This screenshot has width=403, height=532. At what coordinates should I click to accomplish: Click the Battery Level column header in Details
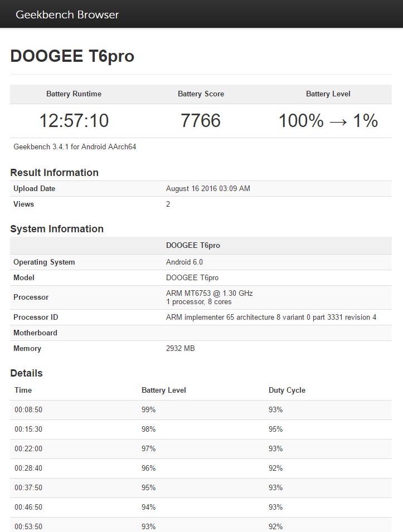164,391
